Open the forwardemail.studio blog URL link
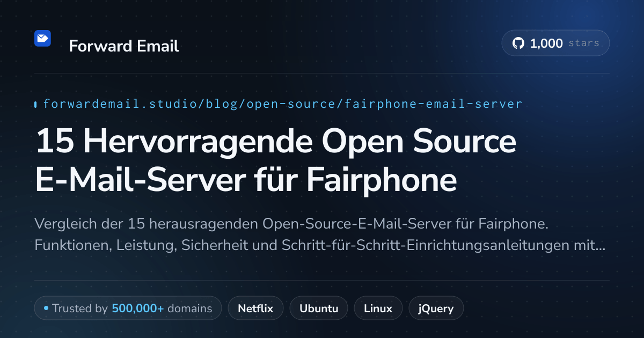The image size is (644, 338). pyautogui.click(x=282, y=104)
